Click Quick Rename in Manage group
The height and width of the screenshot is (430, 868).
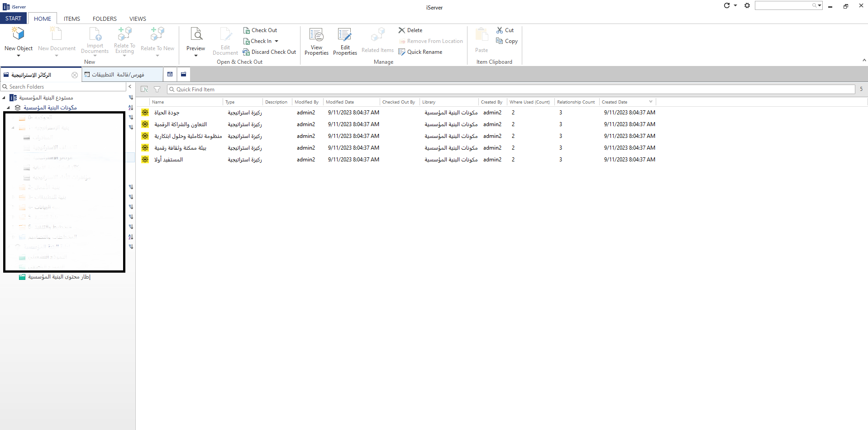(420, 52)
